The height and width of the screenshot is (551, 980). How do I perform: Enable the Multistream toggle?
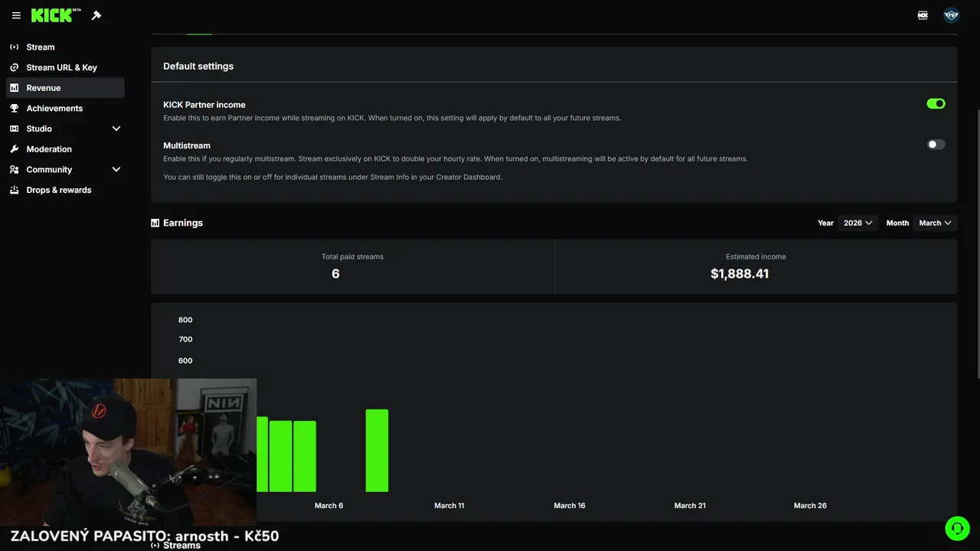936,144
